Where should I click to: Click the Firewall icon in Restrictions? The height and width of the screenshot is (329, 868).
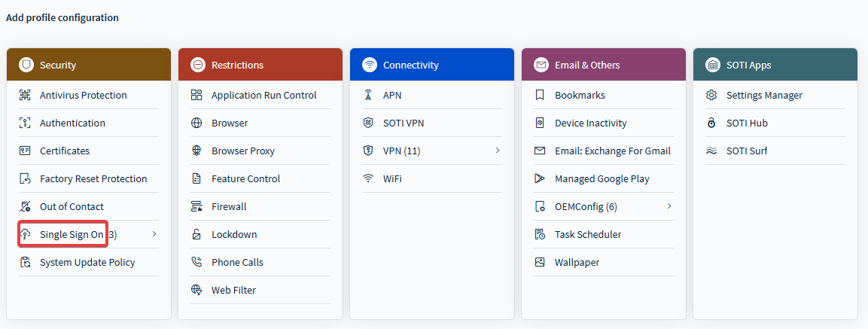click(x=196, y=207)
